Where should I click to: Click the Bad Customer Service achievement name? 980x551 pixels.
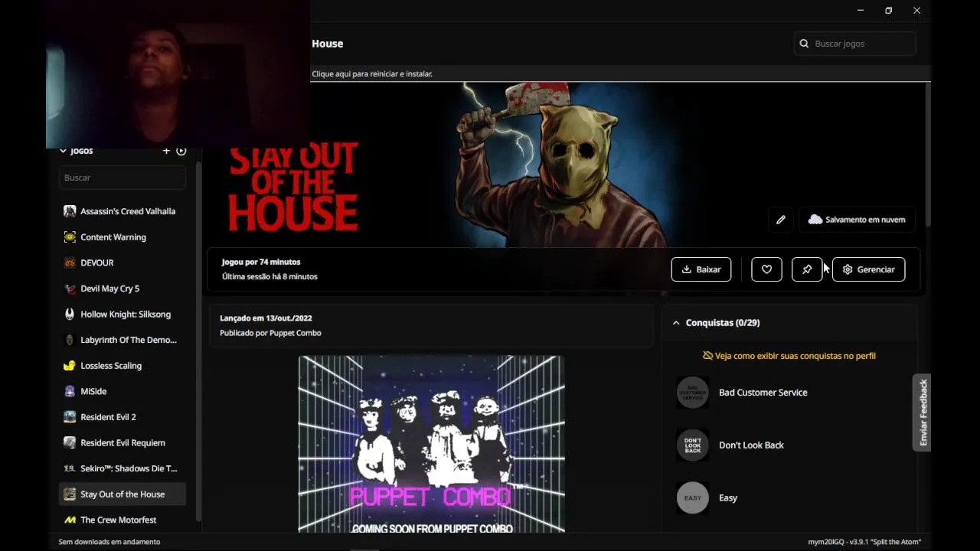763,393
